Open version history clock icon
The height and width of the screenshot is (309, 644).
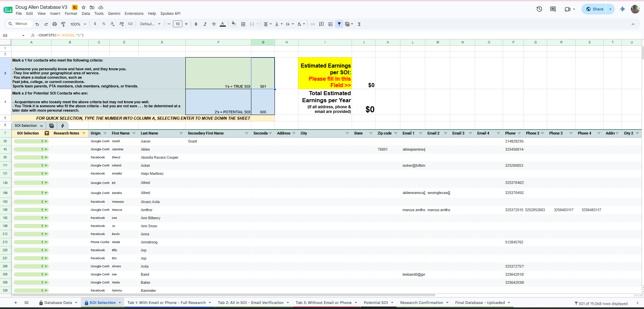coord(539,9)
